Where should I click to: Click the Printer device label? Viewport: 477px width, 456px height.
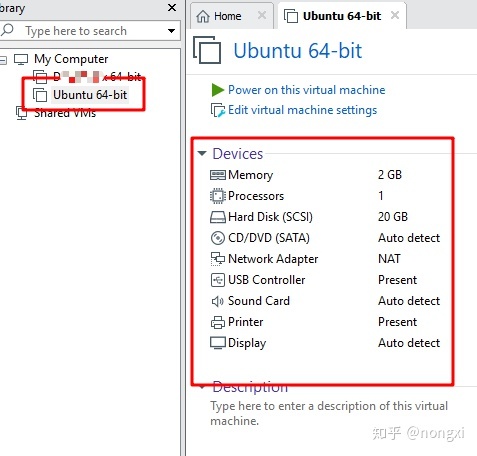coord(246,322)
